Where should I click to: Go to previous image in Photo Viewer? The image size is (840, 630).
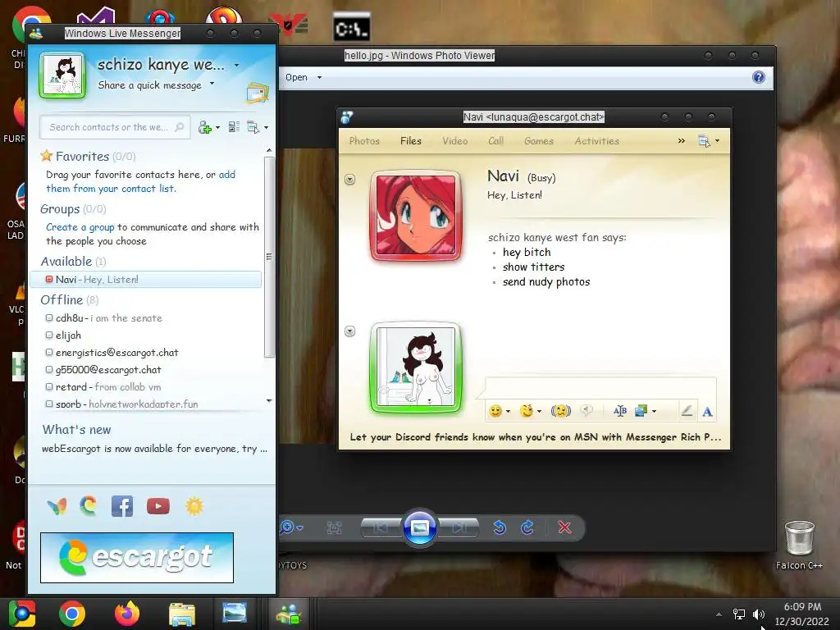(381, 528)
